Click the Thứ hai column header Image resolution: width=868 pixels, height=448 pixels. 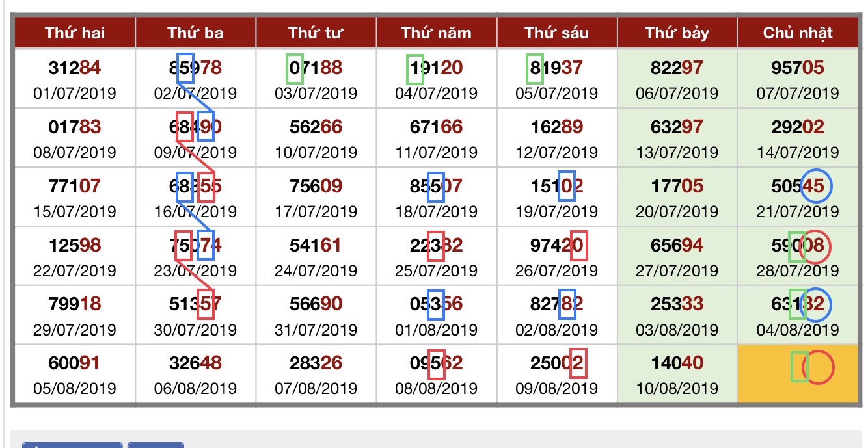click(x=75, y=33)
